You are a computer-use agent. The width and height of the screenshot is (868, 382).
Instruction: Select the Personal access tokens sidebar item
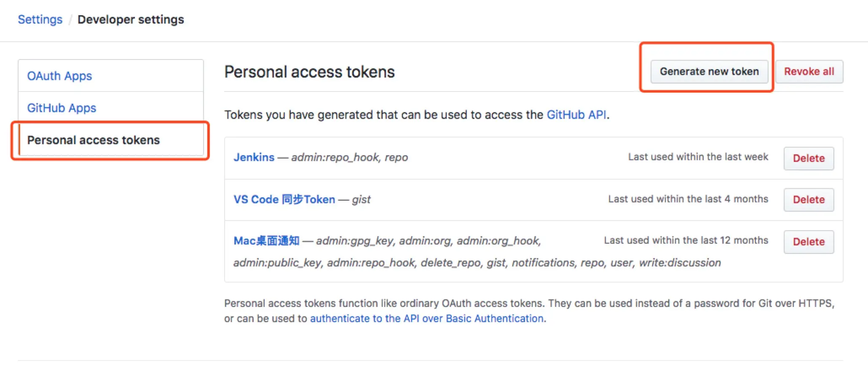pyautogui.click(x=94, y=140)
